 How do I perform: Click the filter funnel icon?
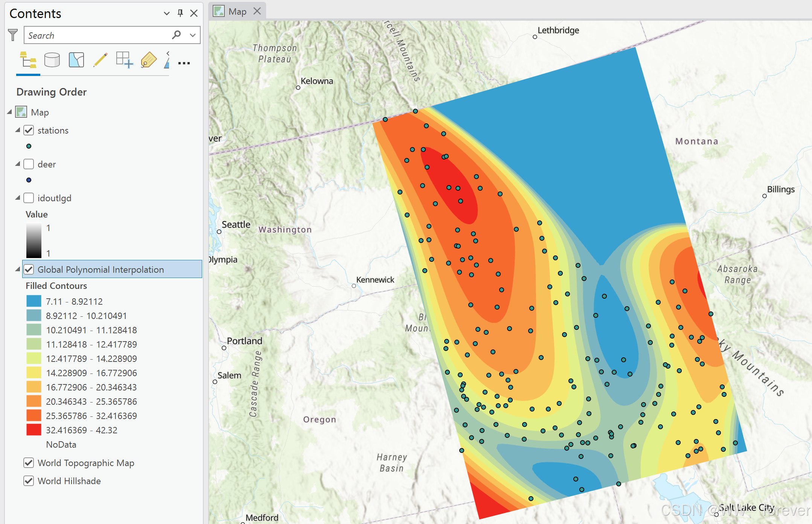pyautogui.click(x=13, y=35)
